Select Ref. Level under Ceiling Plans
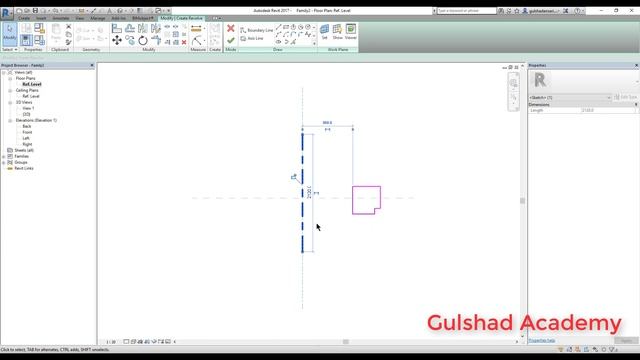Viewport: 640px width, 360px height. point(31,96)
